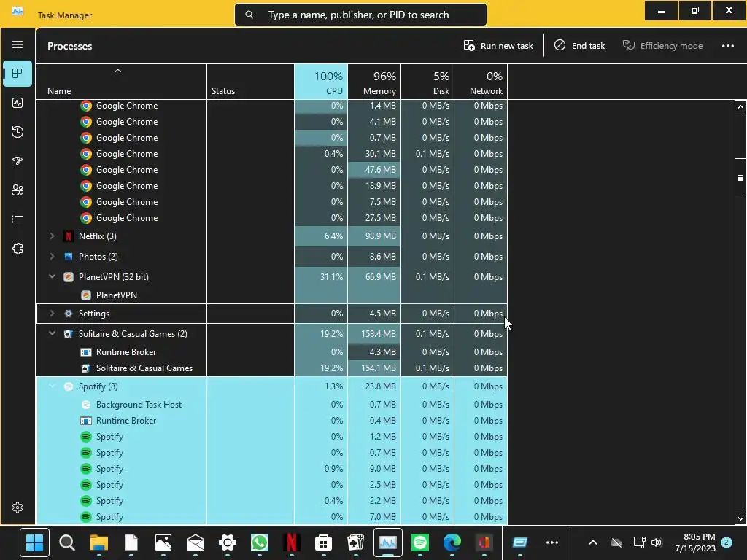This screenshot has height=560, width=747.
Task: Open taskbar search magnifier
Action: [x=66, y=542]
